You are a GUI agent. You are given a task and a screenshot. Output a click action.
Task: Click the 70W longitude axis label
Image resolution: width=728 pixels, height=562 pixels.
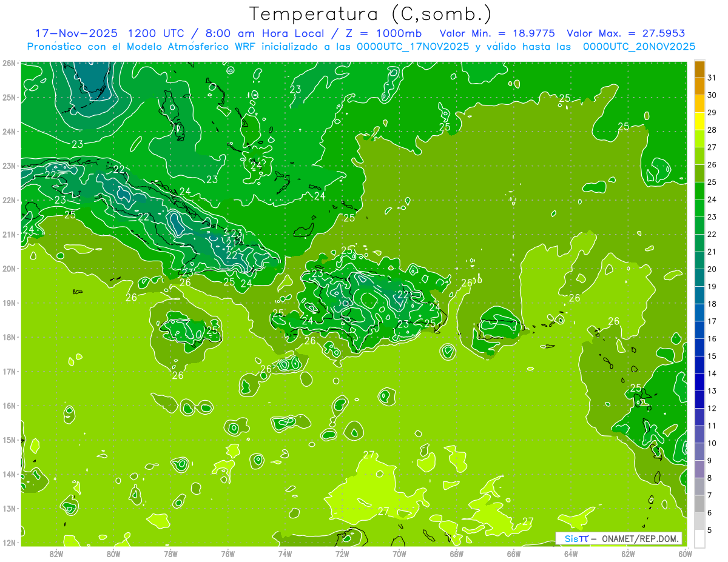point(399,554)
